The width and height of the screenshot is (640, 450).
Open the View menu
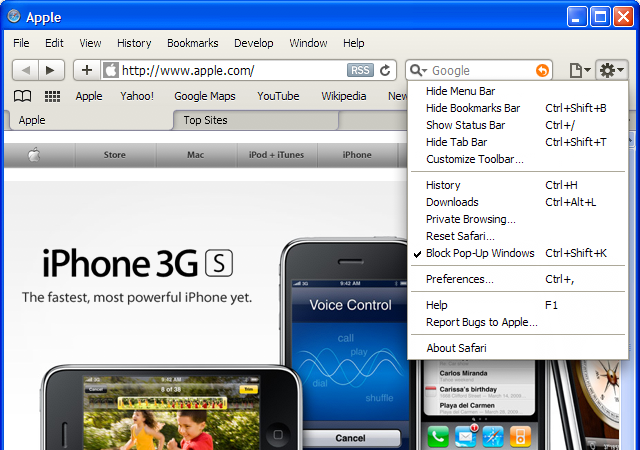(x=90, y=43)
